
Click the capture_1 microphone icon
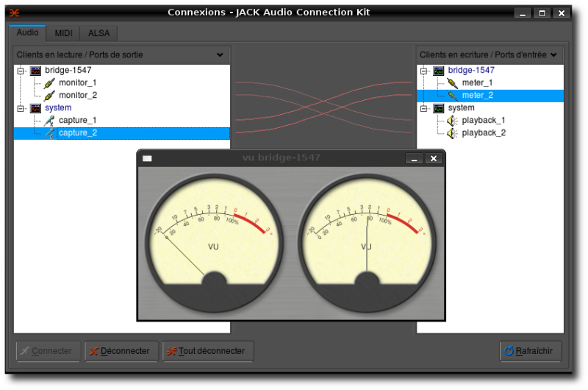(49, 121)
